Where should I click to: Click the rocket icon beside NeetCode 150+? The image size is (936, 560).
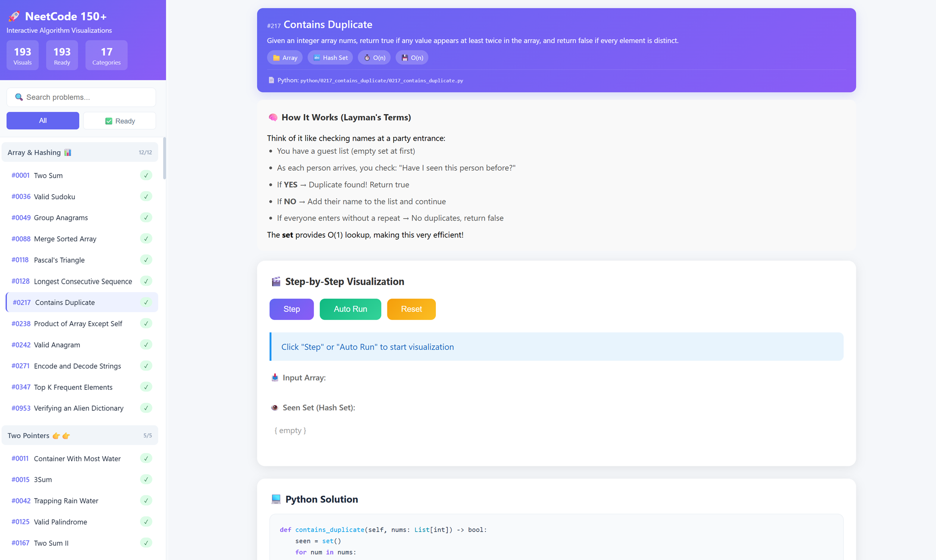click(x=14, y=16)
